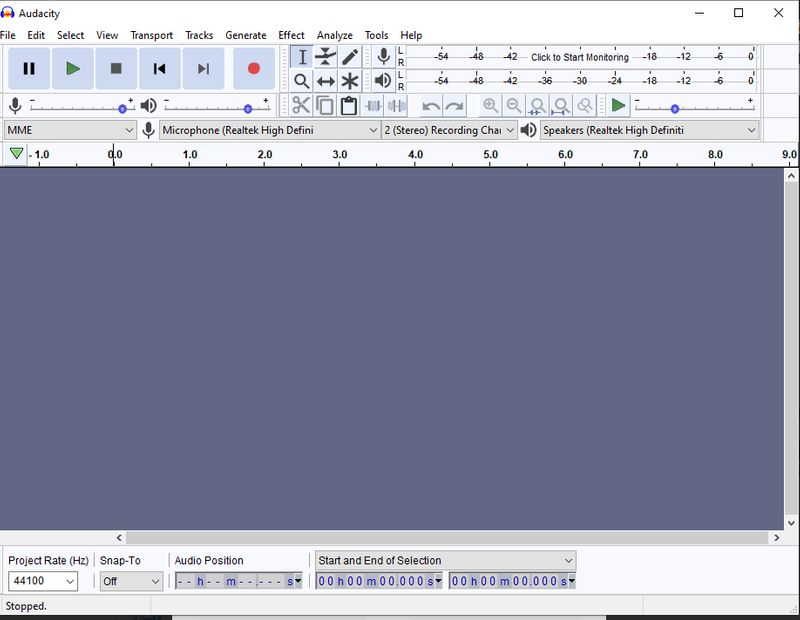Select the Time Shift tool

tap(325, 82)
